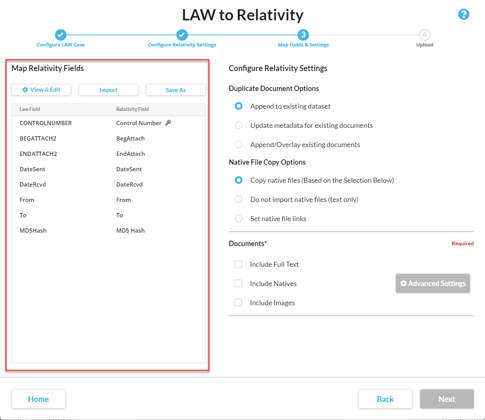
Task: Select step 3 Map Fields circle
Action: [x=303, y=35]
